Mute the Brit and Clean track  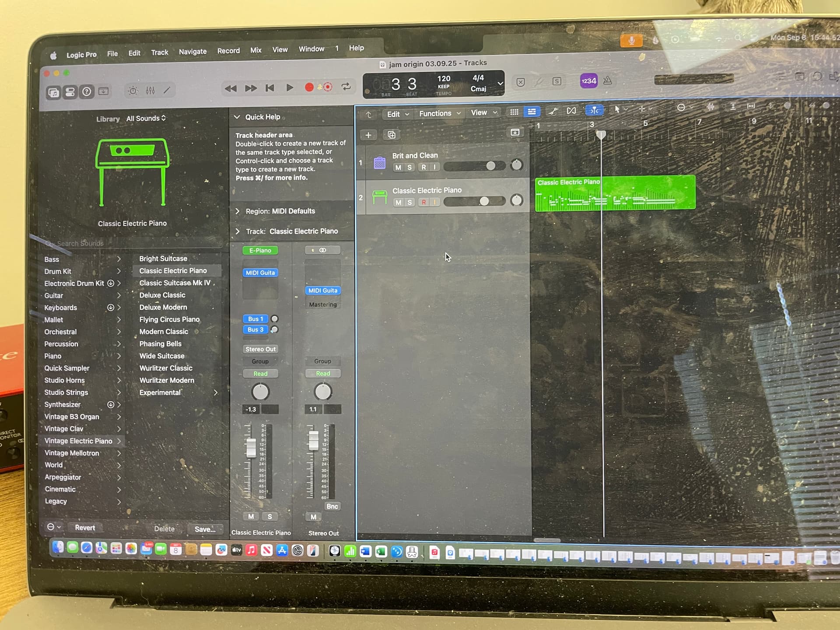(398, 167)
